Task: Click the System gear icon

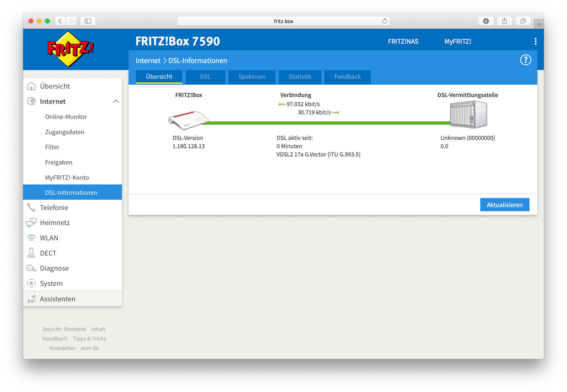Action: click(x=31, y=283)
